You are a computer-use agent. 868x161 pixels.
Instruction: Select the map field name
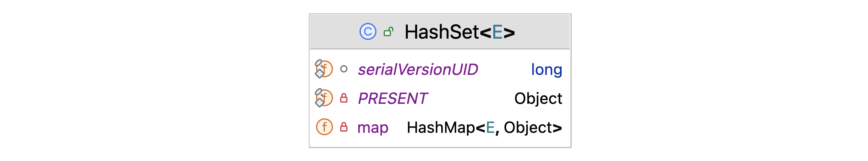[x=373, y=128]
